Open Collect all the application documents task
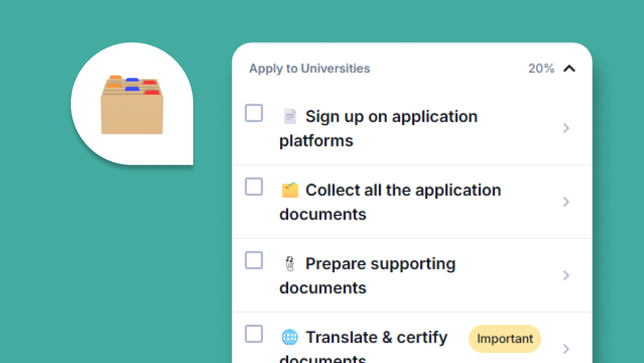 coord(390,202)
